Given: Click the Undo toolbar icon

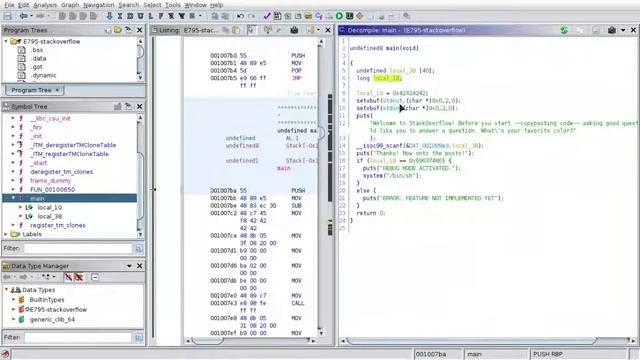Looking at the screenshot, I should click(240, 16).
